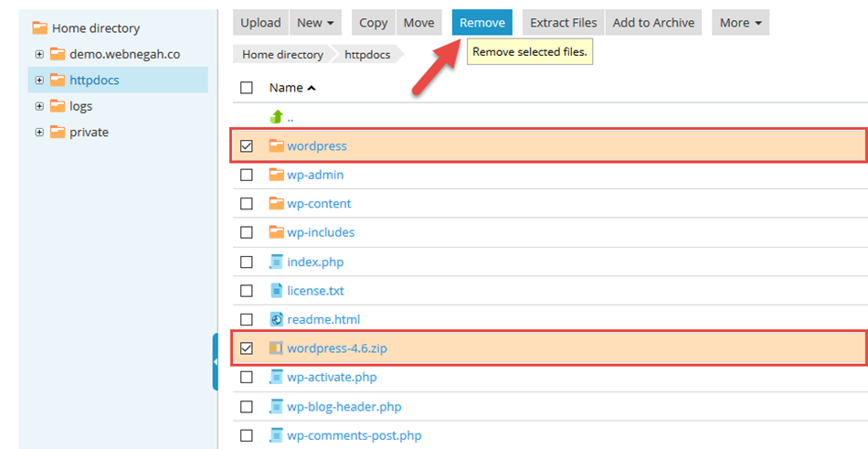Go to Home directory in breadcrumb

(282, 55)
